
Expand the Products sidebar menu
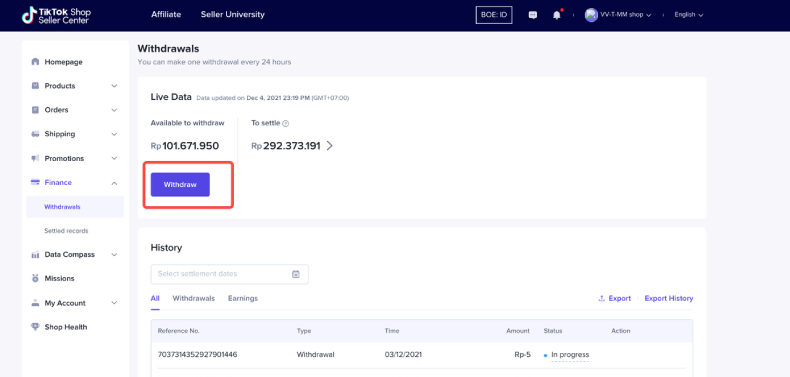pyautogui.click(x=75, y=86)
